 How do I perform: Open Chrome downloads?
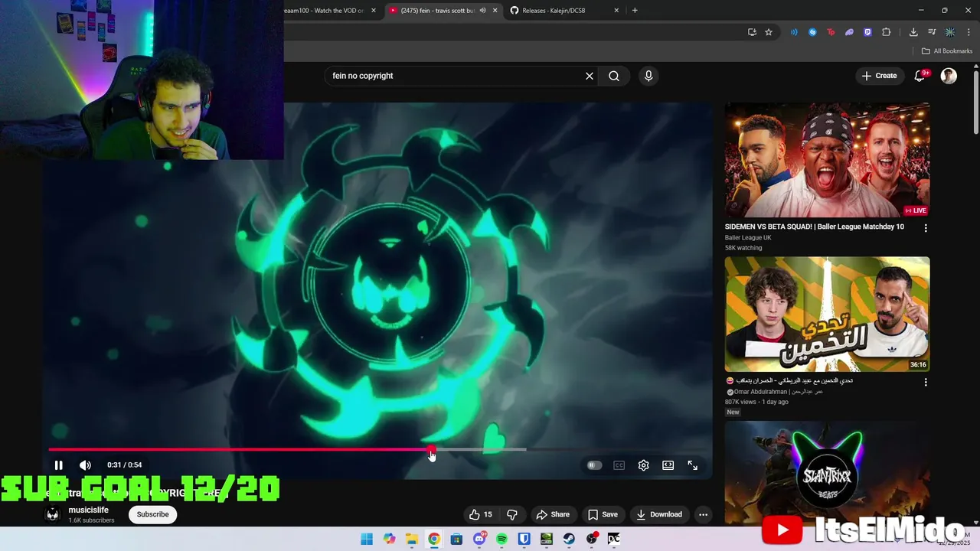click(x=913, y=32)
